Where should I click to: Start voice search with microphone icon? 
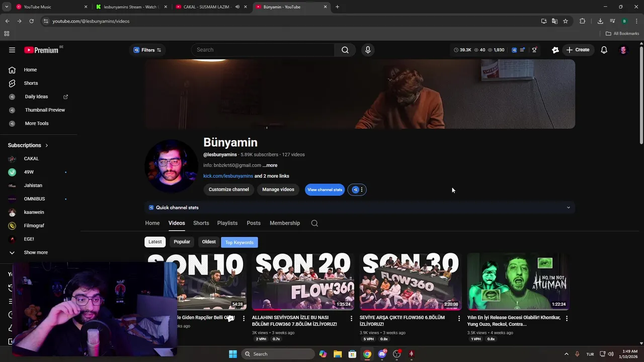368,50
